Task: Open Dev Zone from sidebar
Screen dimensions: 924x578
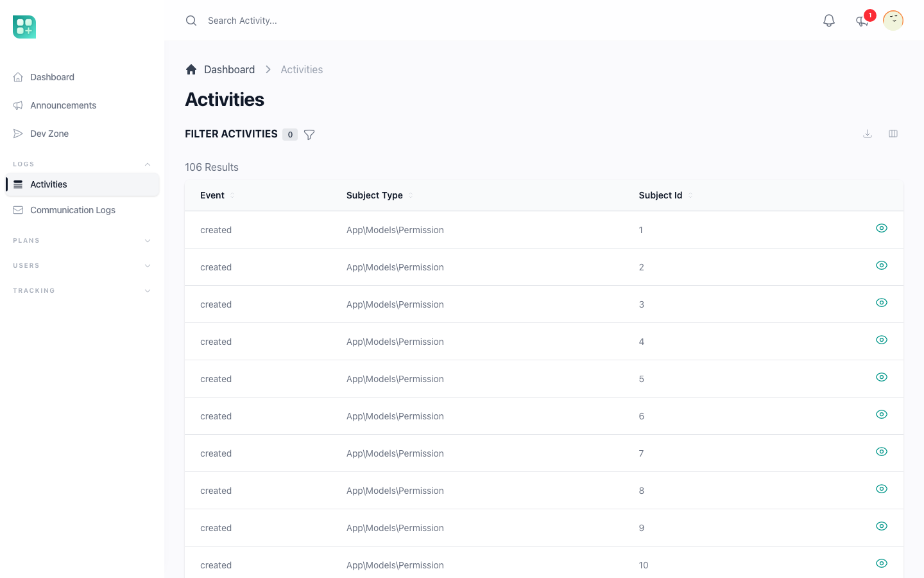Action: coord(82,134)
